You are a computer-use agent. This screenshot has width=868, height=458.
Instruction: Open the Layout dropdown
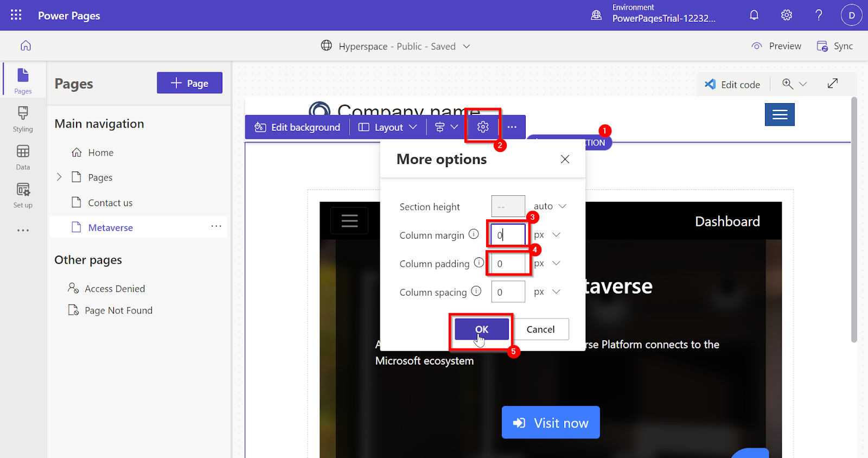point(388,127)
